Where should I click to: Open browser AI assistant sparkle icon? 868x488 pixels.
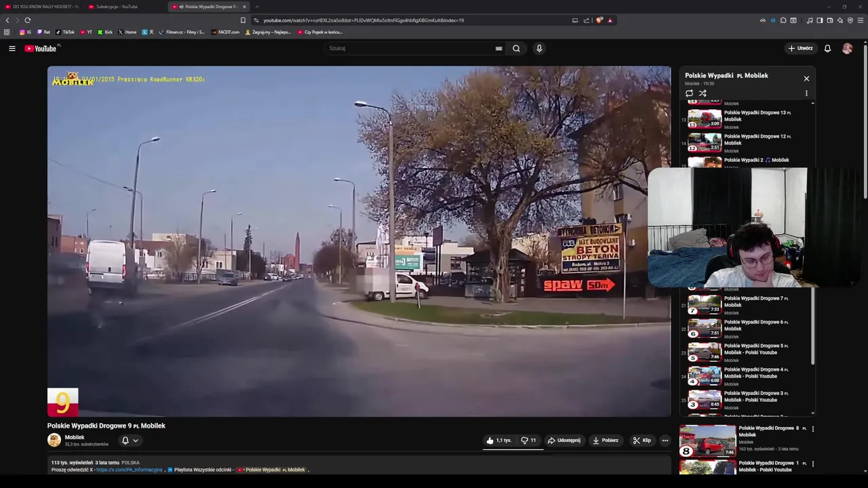(840, 20)
